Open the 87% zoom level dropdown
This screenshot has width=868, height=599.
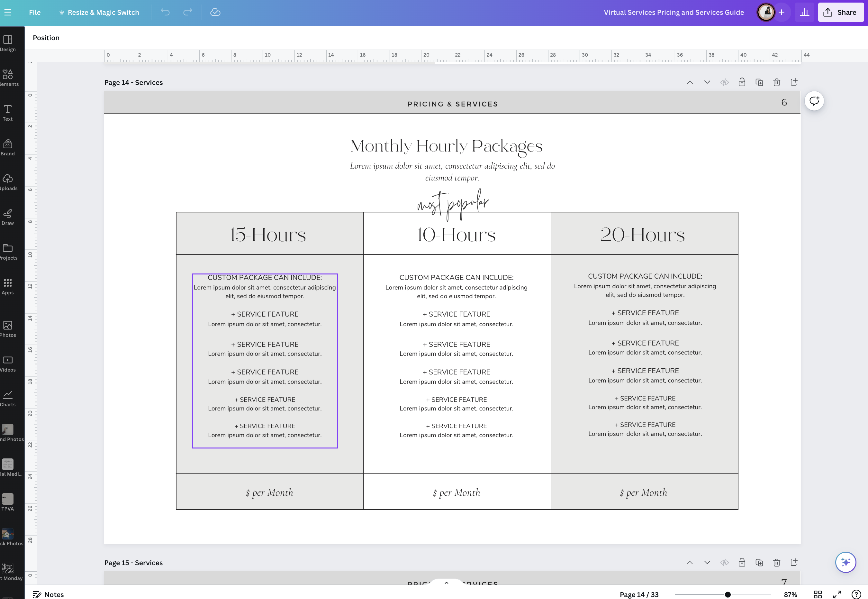[x=791, y=594]
